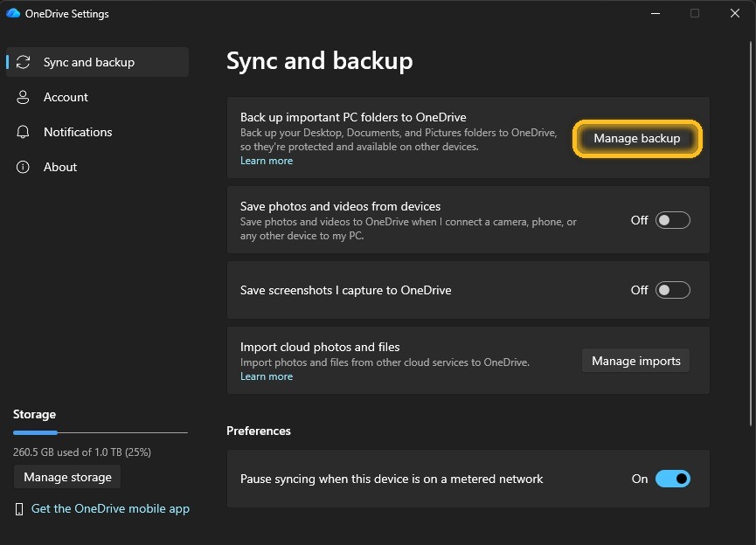Open Manage imports

click(x=636, y=361)
